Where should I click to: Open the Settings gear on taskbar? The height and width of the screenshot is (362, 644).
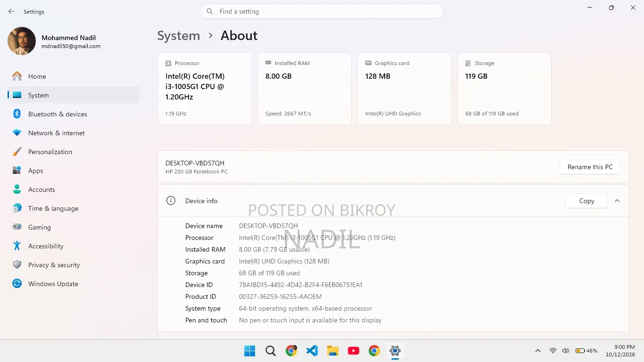click(x=395, y=351)
